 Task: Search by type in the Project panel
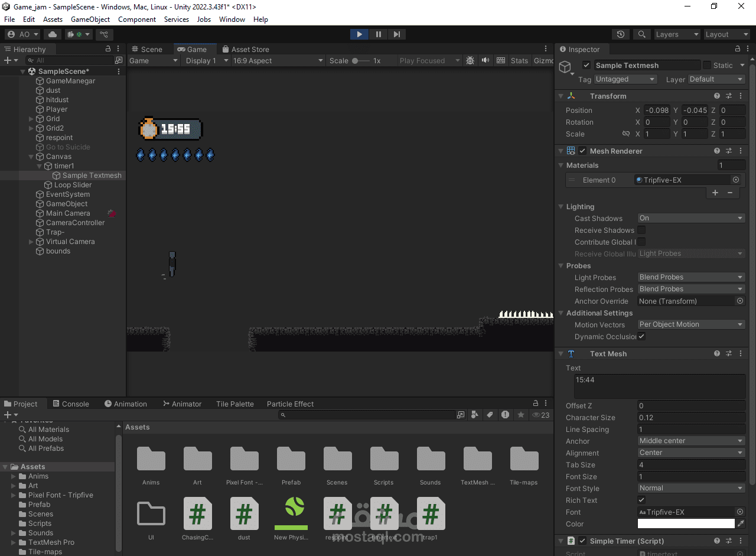[x=475, y=415]
